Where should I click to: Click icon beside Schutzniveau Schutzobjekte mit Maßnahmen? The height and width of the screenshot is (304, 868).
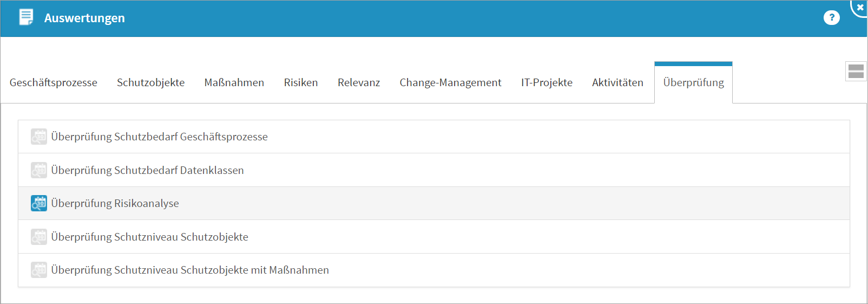coord(39,270)
